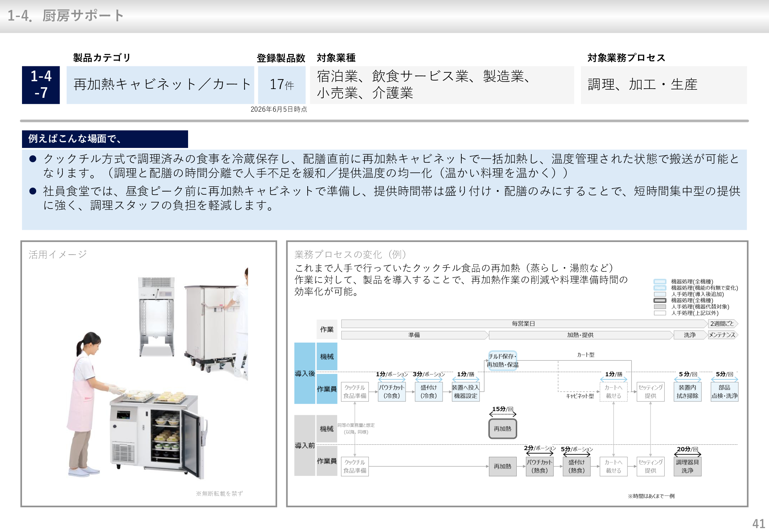The height and width of the screenshot is (532, 769).
Task: Click the ※時間はあくまで一例 footnote
Action: [651, 496]
